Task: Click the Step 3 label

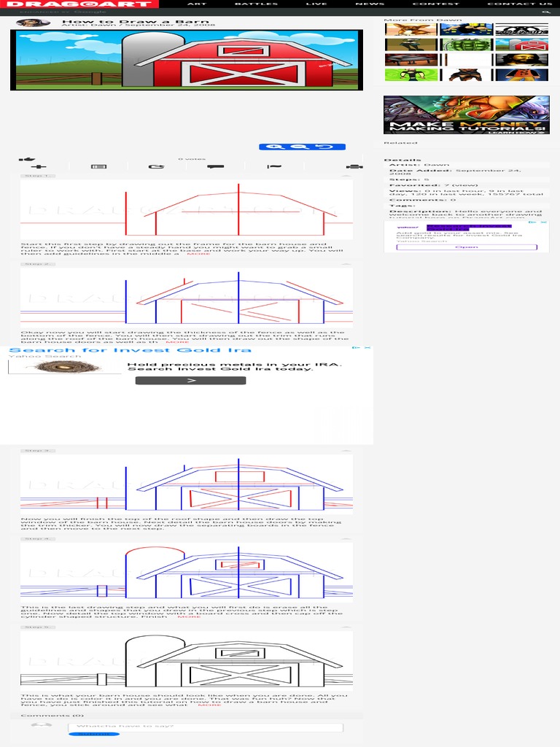Action: point(38,451)
